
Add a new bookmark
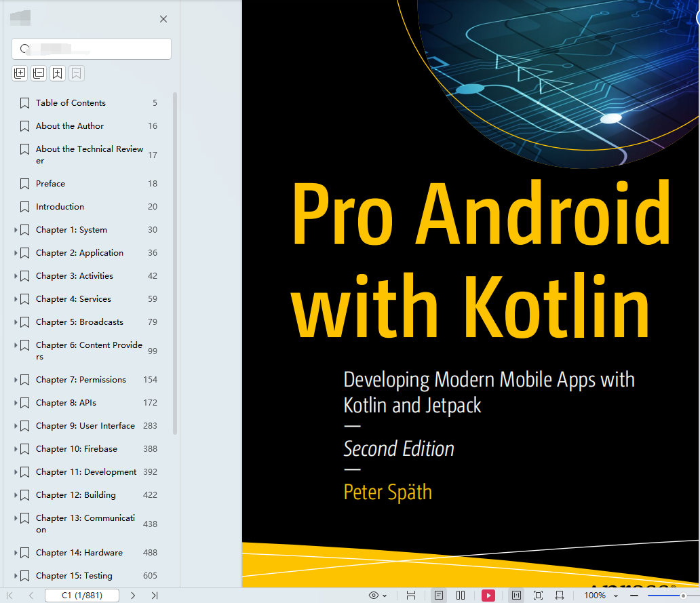click(x=58, y=73)
